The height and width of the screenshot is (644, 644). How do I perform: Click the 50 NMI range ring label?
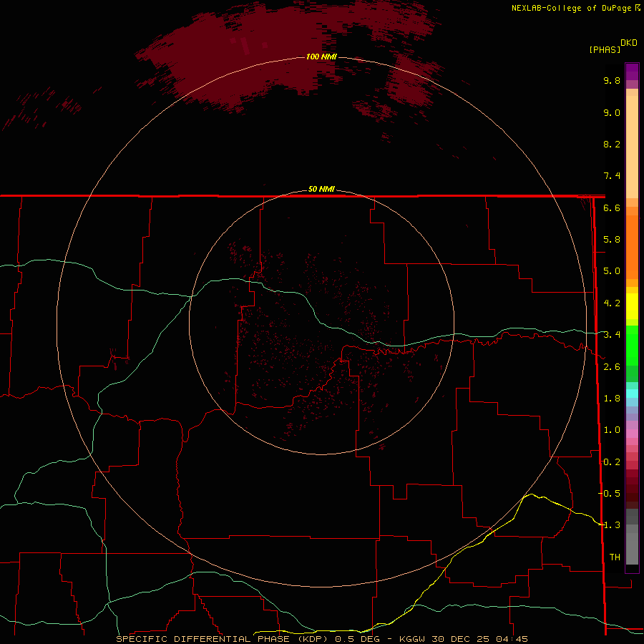321,189
